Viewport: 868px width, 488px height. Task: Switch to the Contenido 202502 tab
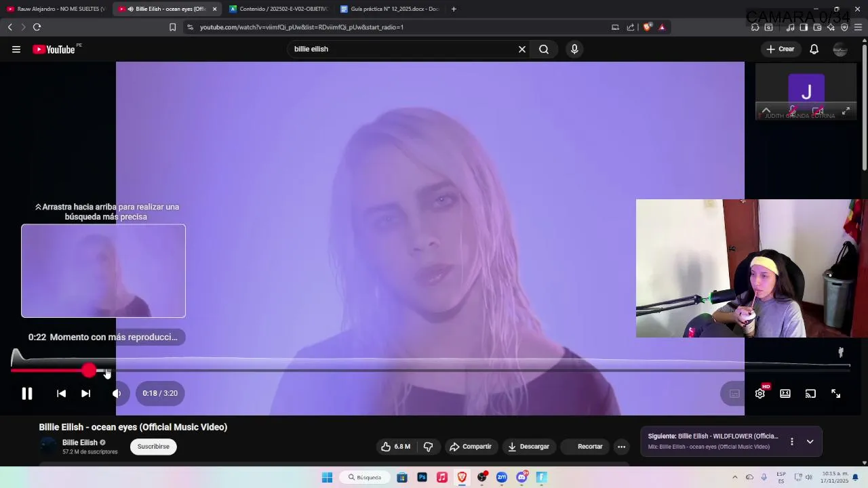tap(278, 9)
